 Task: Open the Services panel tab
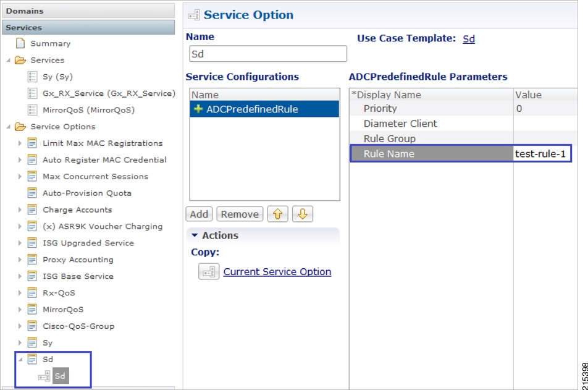(88, 27)
